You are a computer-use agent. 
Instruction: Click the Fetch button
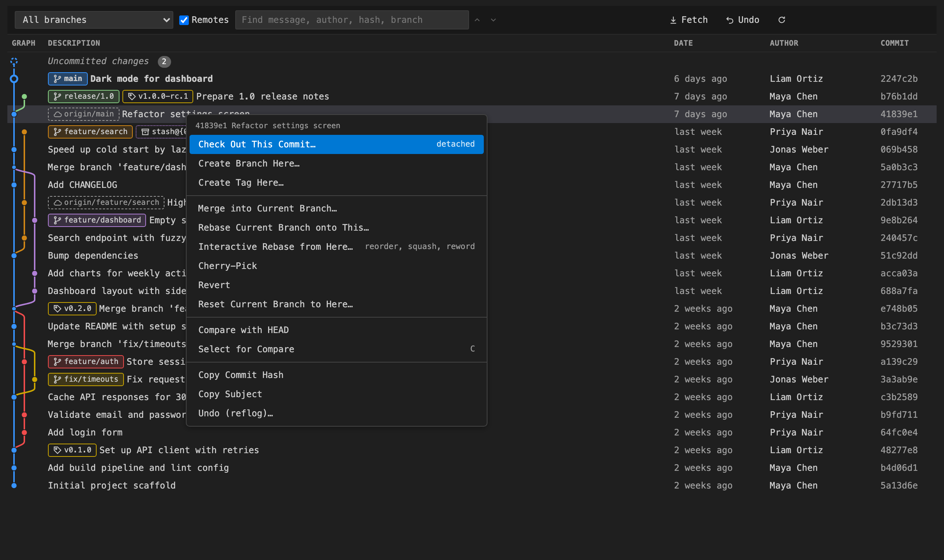click(689, 20)
